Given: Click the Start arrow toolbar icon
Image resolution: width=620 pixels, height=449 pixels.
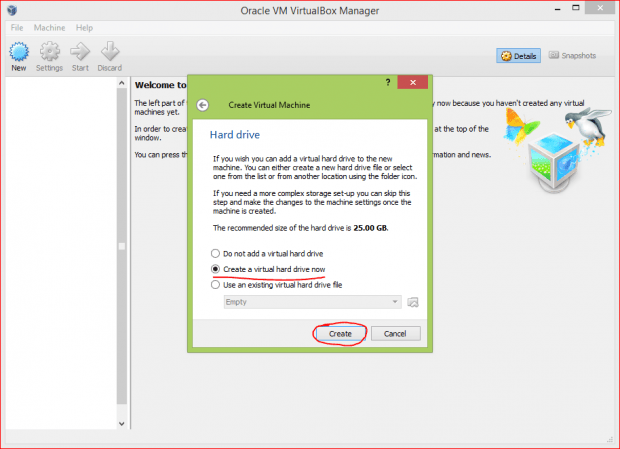Looking at the screenshot, I should pyautogui.click(x=80, y=52).
